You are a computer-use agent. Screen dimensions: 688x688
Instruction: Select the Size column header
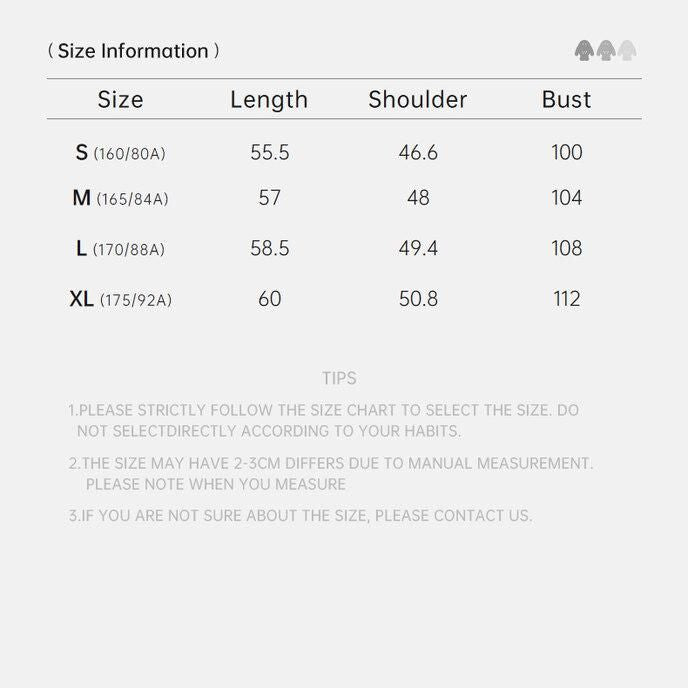(120, 100)
